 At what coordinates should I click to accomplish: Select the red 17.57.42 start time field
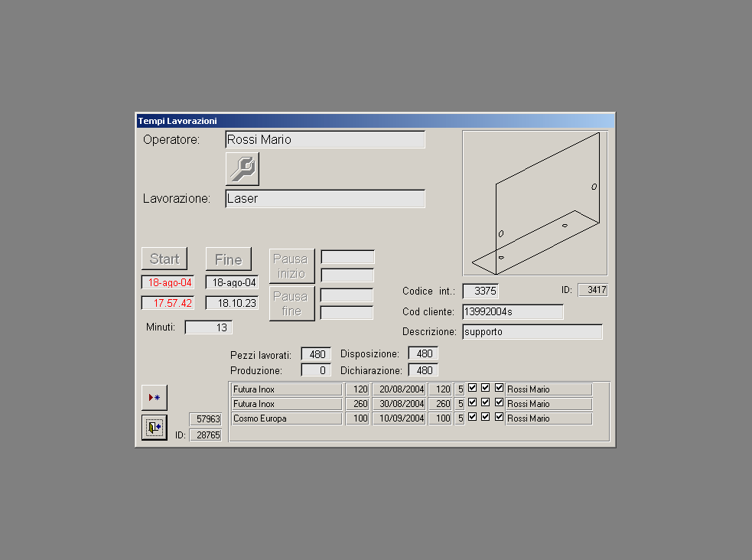point(168,303)
